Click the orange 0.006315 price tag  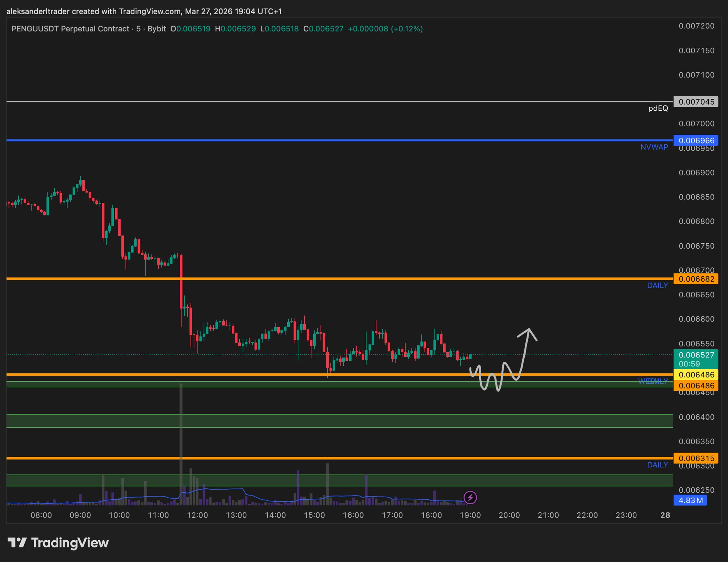click(x=696, y=458)
